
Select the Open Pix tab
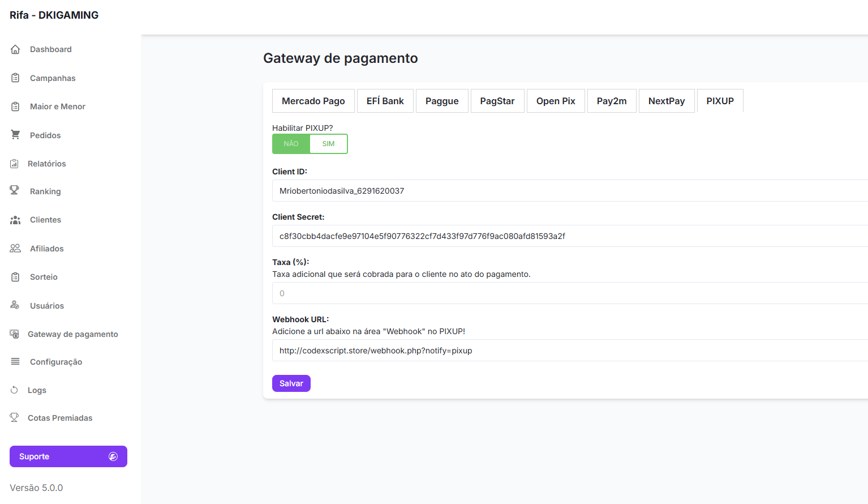pos(555,101)
